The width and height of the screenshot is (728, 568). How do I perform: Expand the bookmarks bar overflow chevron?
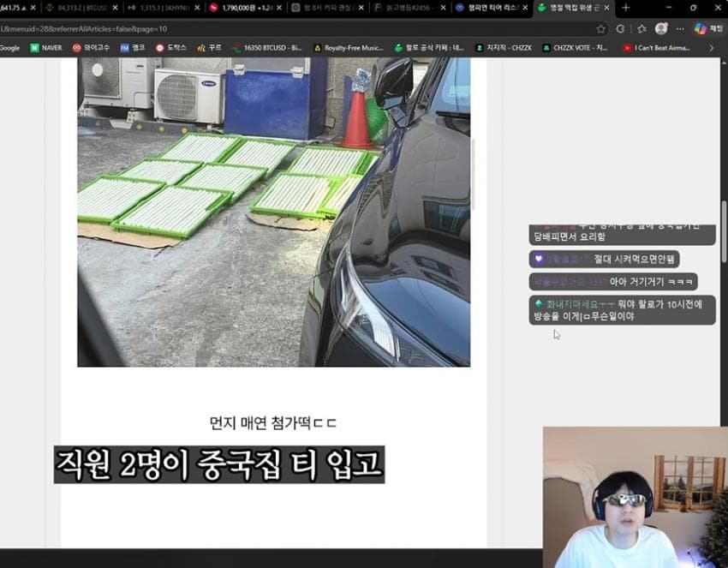(711, 48)
